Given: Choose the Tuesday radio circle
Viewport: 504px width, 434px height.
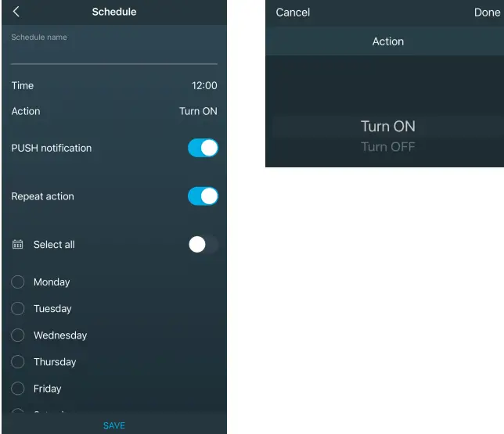Looking at the screenshot, I should [x=18, y=309].
